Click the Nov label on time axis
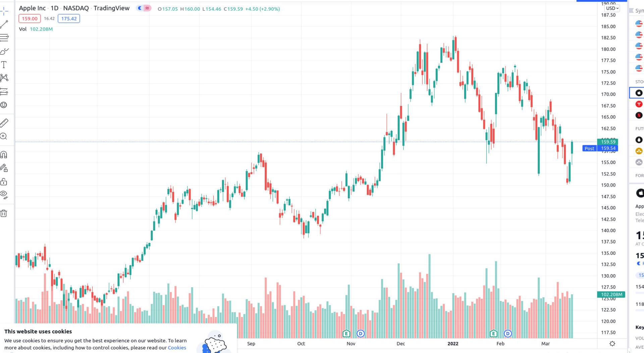Viewport: 644px width, 353px height. tap(351, 344)
